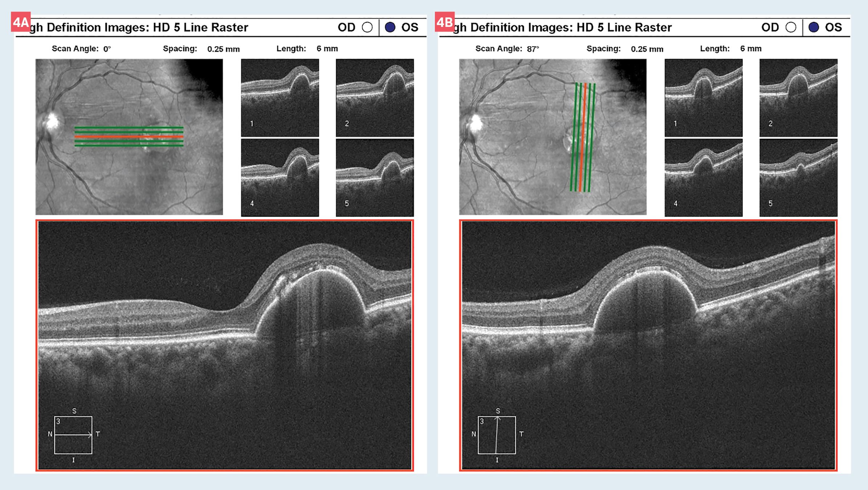Select OS radio button in panel 4A

[390, 28]
